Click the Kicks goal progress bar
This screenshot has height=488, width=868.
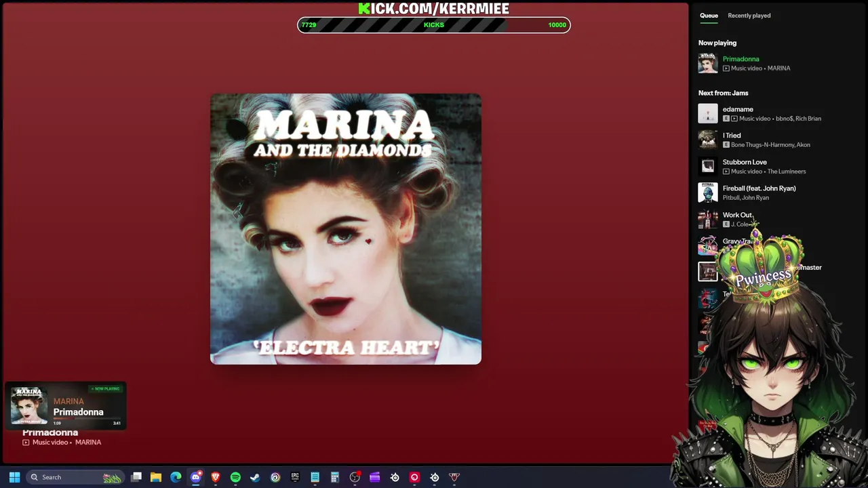[434, 25]
